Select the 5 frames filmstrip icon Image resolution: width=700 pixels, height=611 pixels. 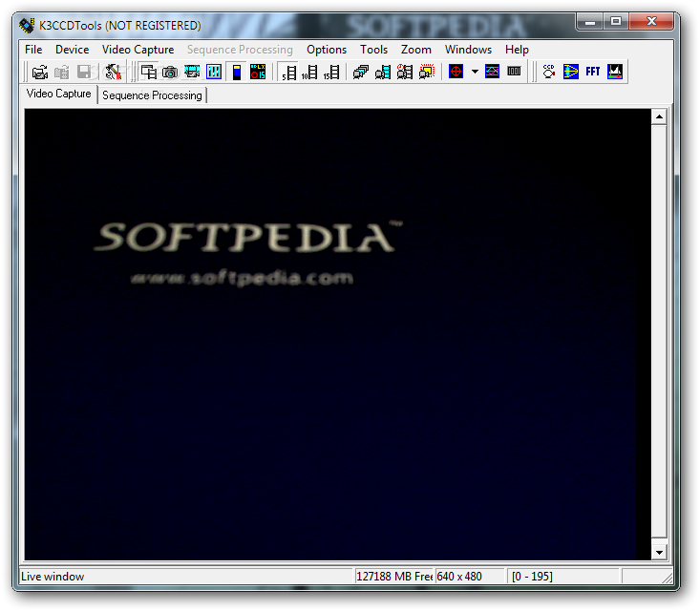point(288,72)
